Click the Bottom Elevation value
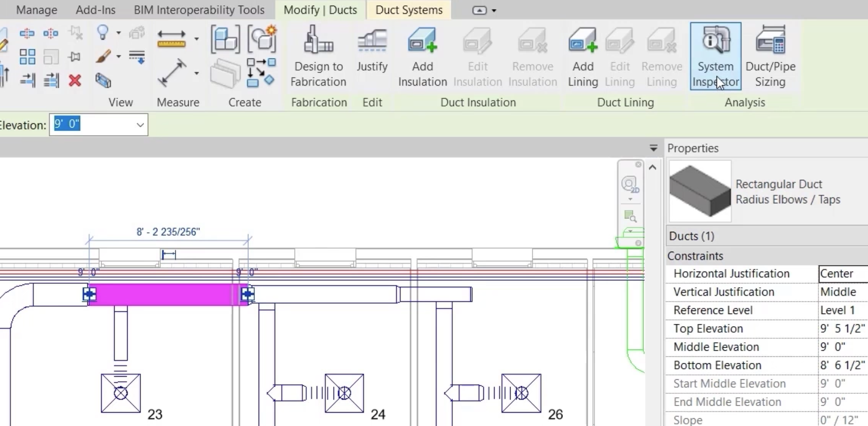This screenshot has height=426, width=868. (x=843, y=365)
